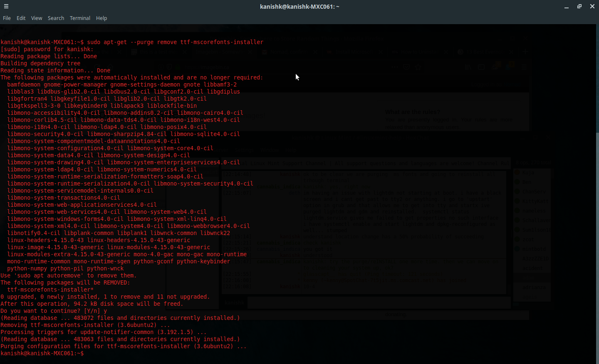Click 'libmono-system-windows-forms4.0-cil' package name
Viewport: 599px width, 364px height.
65,219
